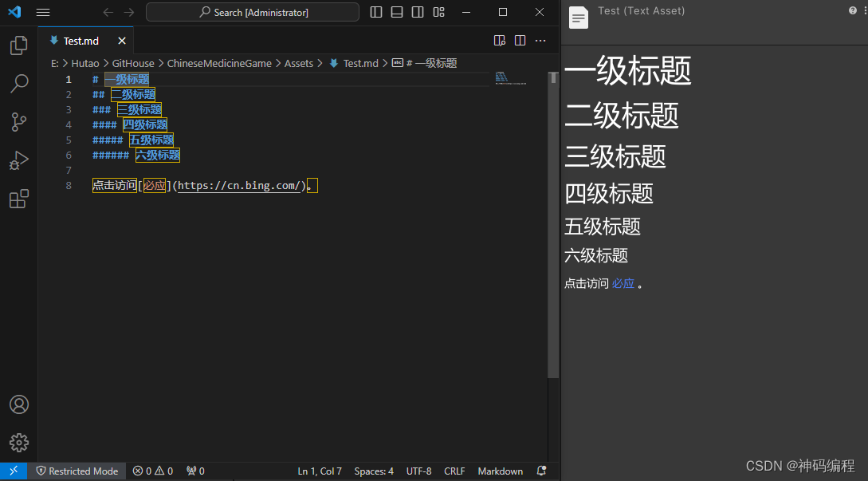Image resolution: width=868 pixels, height=481 pixels.
Task: Change encoding via UTF-8 status item
Action: (418, 471)
